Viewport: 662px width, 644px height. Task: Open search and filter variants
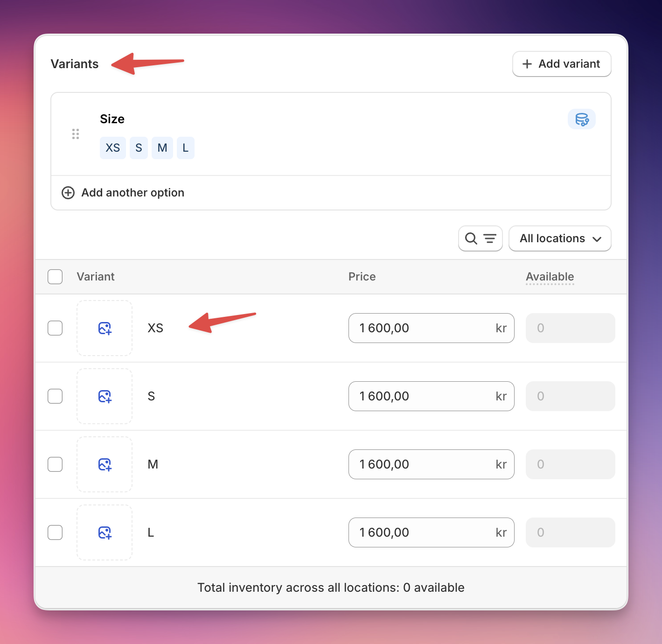[481, 238]
